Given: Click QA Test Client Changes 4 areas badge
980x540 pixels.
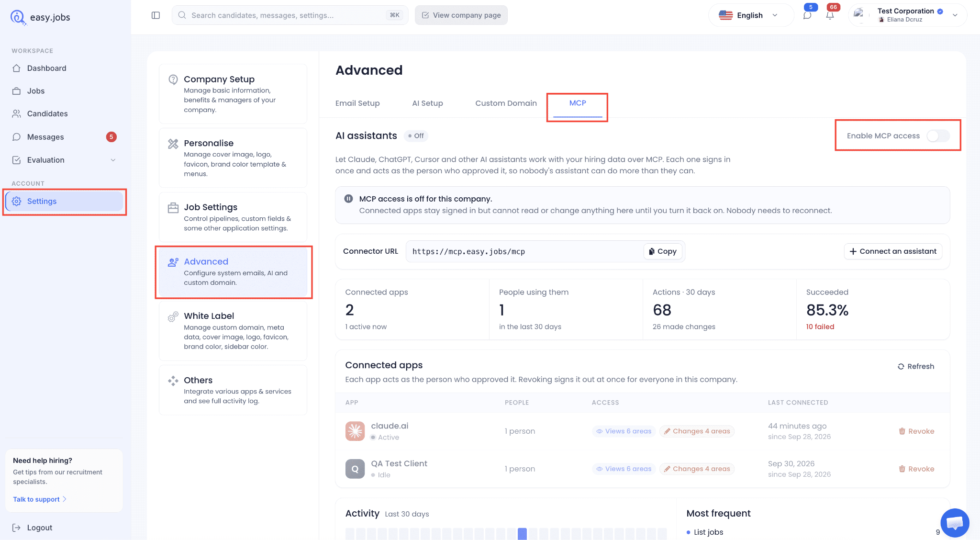Looking at the screenshot, I should pos(697,469).
